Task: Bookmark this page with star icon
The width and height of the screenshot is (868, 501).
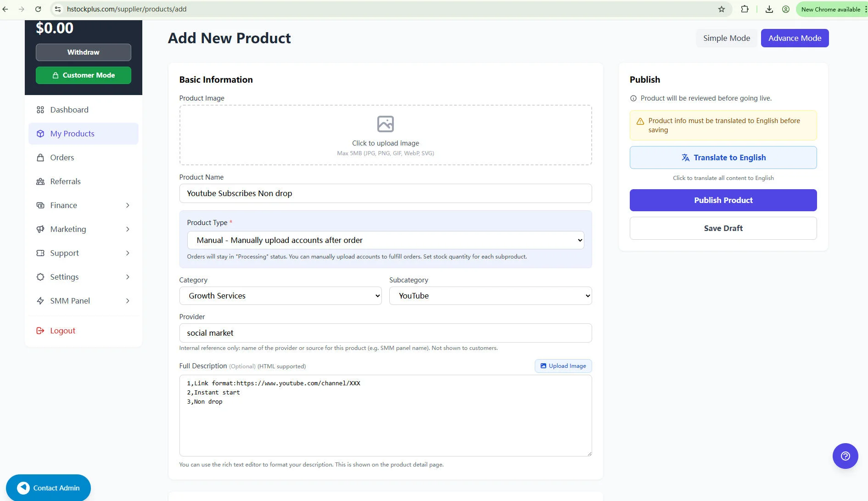Action: click(x=721, y=9)
